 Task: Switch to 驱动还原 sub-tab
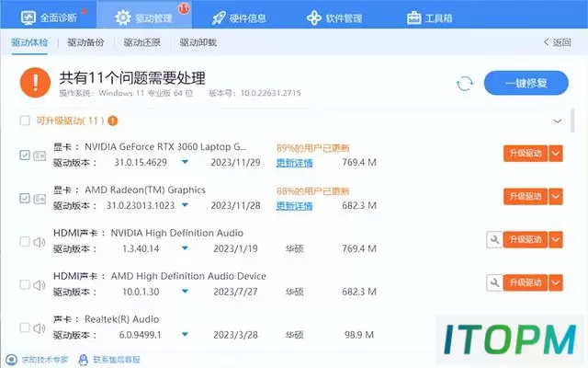pos(141,42)
